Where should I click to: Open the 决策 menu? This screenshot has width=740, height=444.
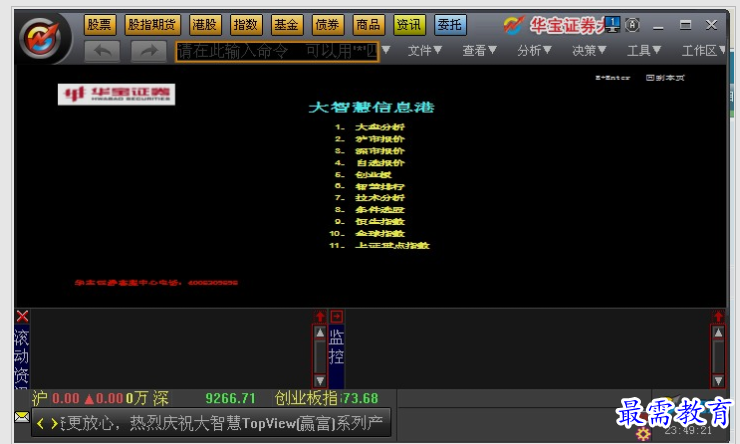(589, 50)
